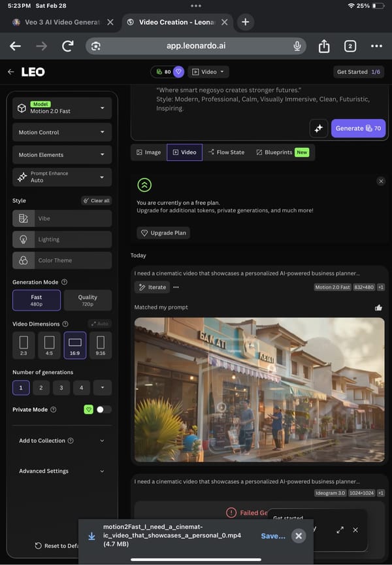The width and height of the screenshot is (392, 565).
Task: Click the Generate button
Action: [358, 128]
